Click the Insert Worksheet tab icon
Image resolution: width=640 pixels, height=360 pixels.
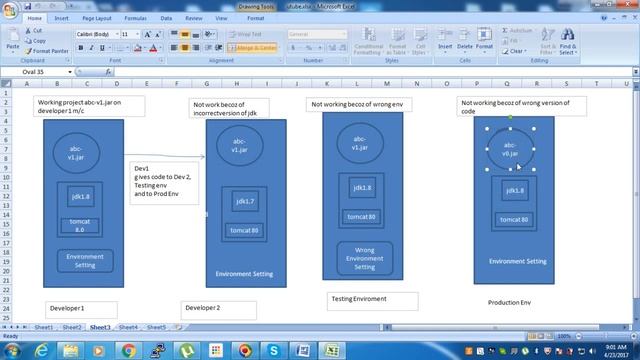[x=178, y=327]
